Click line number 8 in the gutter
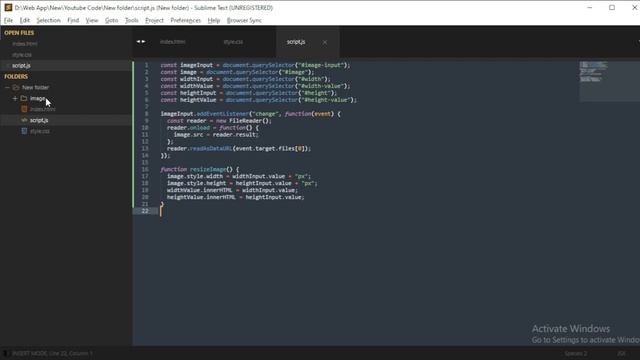This screenshot has width=640, height=360. (x=147, y=114)
